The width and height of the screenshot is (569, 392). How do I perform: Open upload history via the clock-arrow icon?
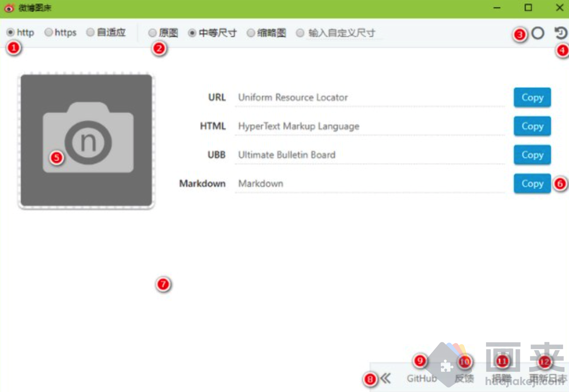pos(561,33)
